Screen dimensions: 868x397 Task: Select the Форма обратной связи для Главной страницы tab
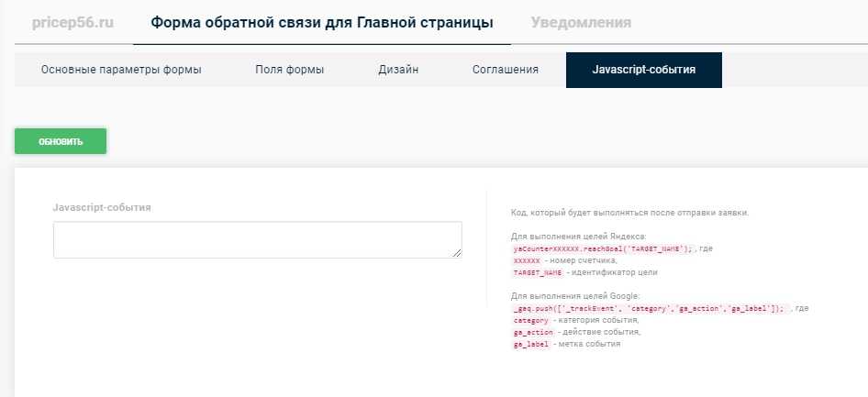321,22
